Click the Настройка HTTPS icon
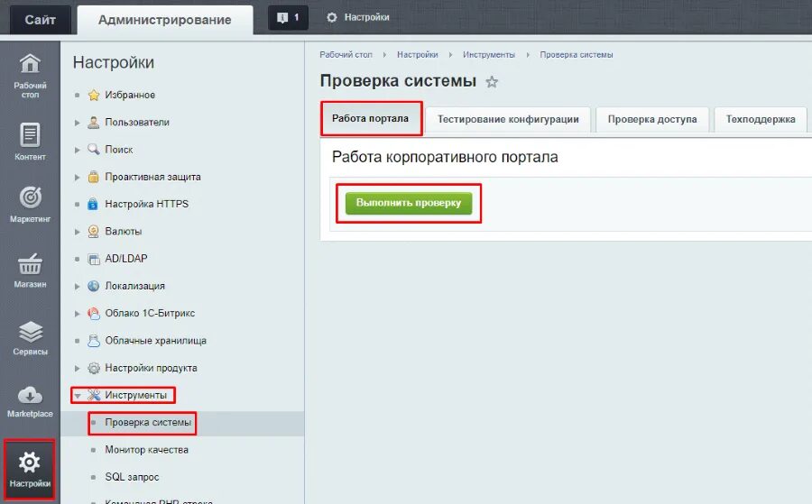The image size is (812, 504). (93, 204)
